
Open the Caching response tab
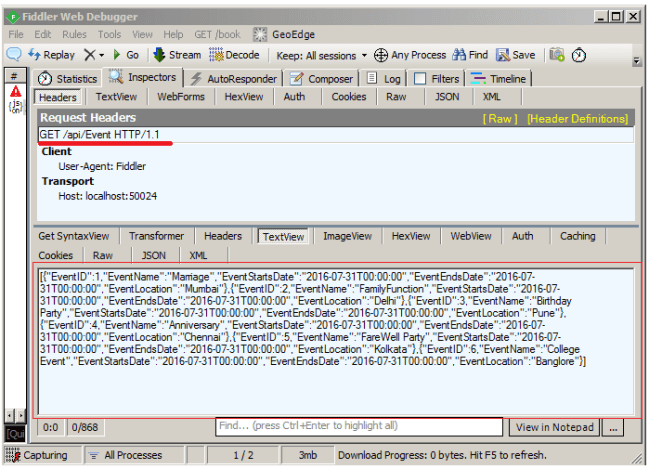577,236
